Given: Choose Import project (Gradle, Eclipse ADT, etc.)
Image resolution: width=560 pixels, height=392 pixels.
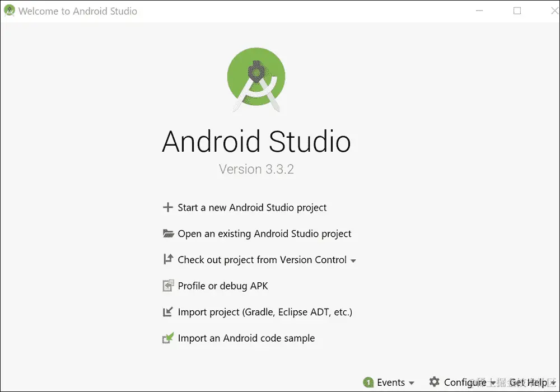Looking at the screenshot, I should pyautogui.click(x=265, y=312).
